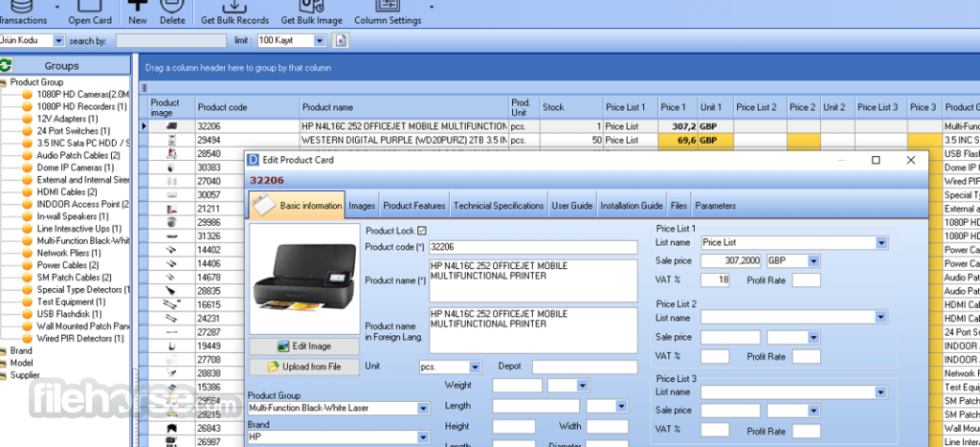Open the Transactions toolbar icon
The image size is (980, 447).
pyautogui.click(x=22, y=6)
